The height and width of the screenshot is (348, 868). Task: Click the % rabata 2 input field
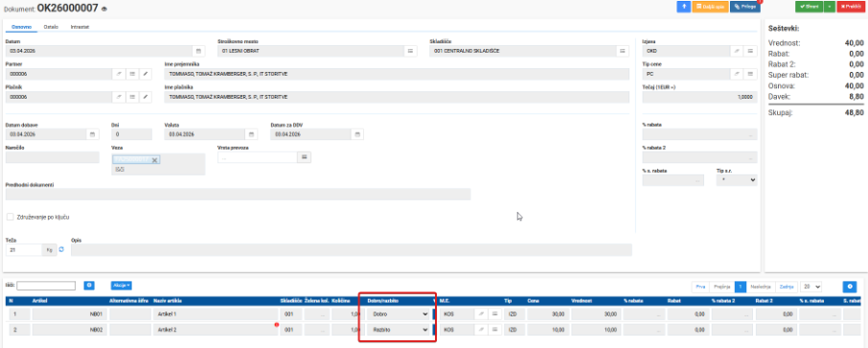[699, 157]
